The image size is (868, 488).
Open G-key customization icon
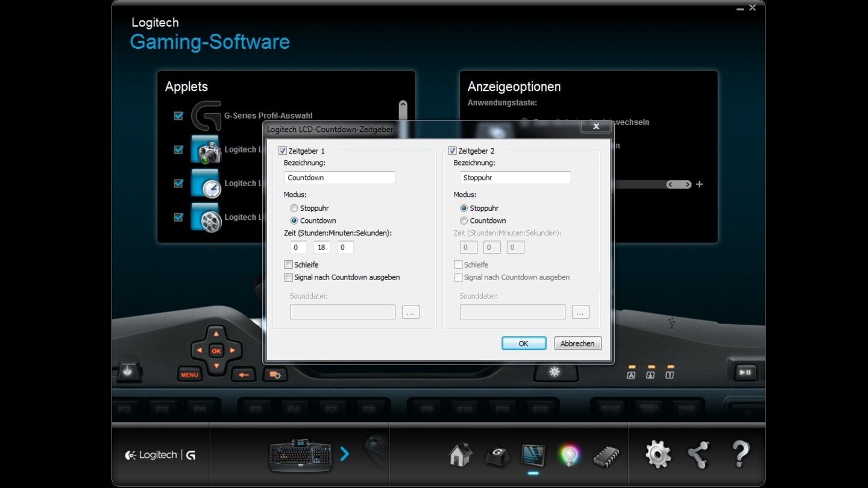tap(497, 455)
